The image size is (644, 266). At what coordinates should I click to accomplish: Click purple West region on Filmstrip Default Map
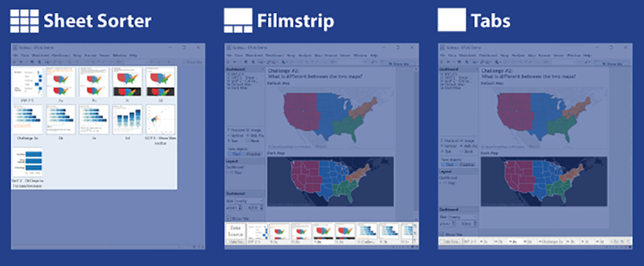pos(300,111)
